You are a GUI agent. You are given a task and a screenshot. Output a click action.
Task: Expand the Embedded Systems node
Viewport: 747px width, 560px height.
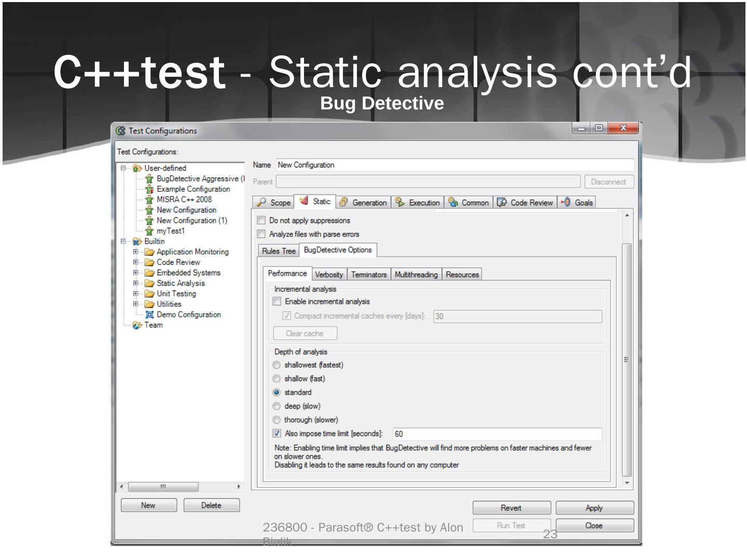(136, 273)
